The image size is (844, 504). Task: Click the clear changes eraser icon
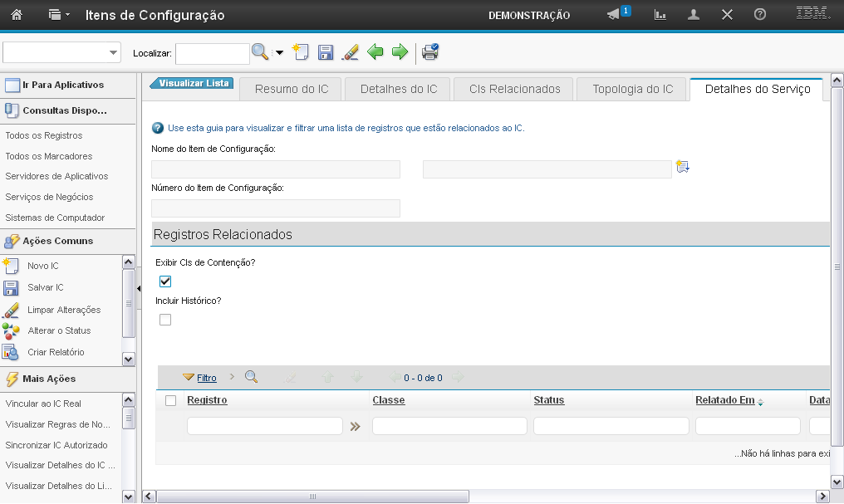pos(351,52)
